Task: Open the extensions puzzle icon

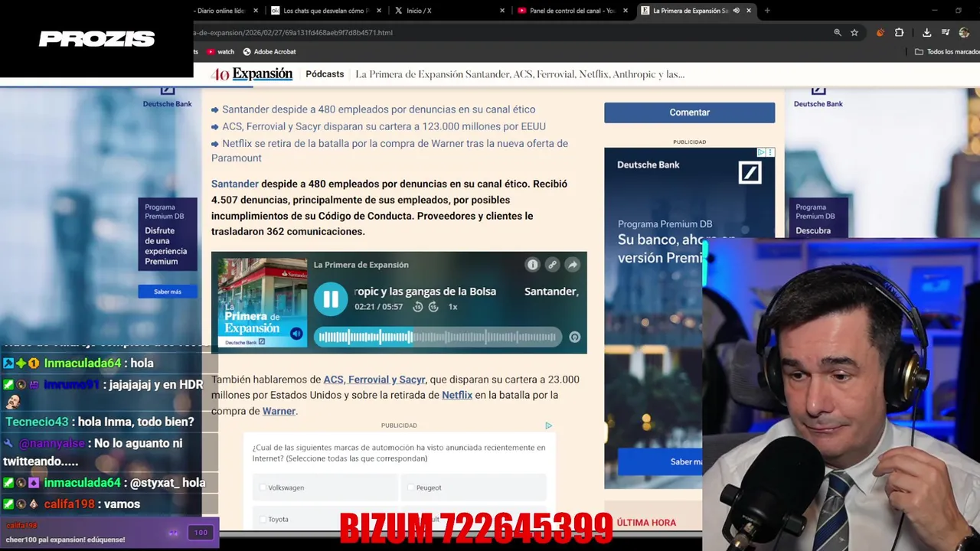Action: coord(900,33)
